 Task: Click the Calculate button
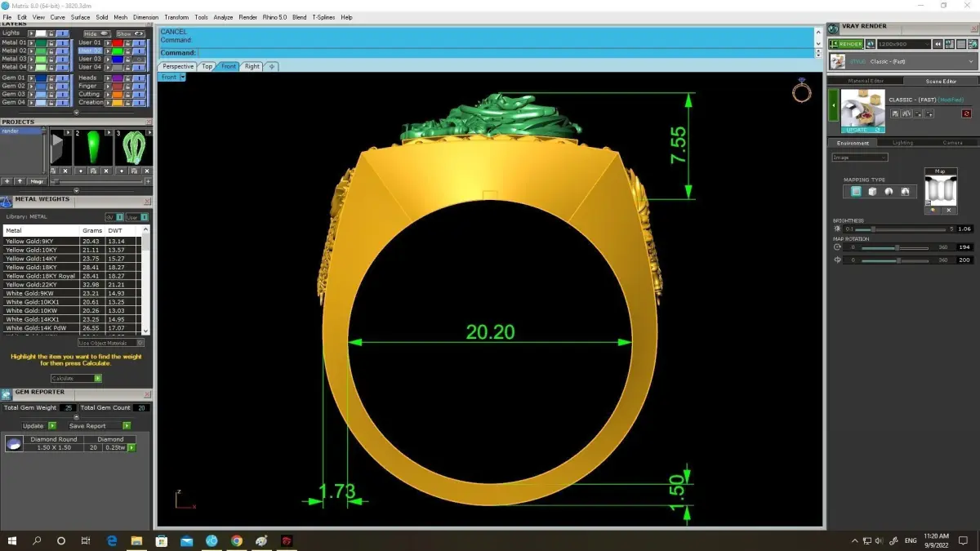(x=76, y=379)
